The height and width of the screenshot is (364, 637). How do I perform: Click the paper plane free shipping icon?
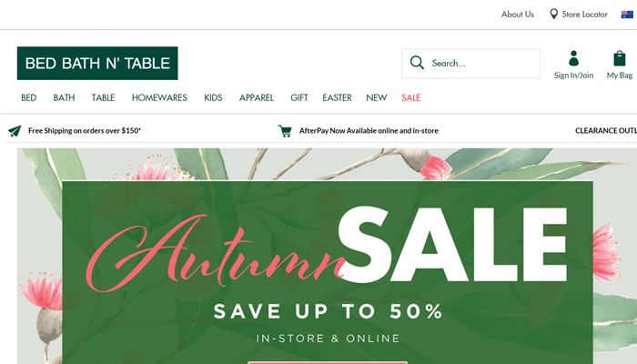(x=15, y=131)
